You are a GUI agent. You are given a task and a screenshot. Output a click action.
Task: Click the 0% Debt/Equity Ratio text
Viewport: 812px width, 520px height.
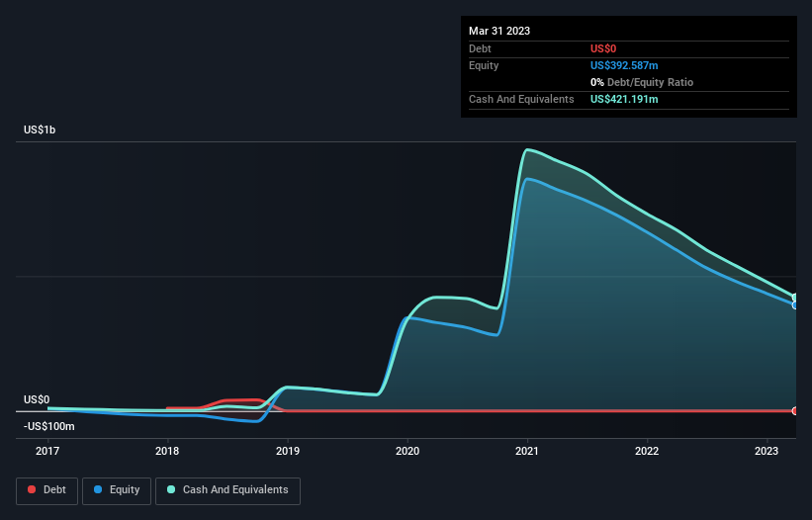pyautogui.click(x=642, y=82)
